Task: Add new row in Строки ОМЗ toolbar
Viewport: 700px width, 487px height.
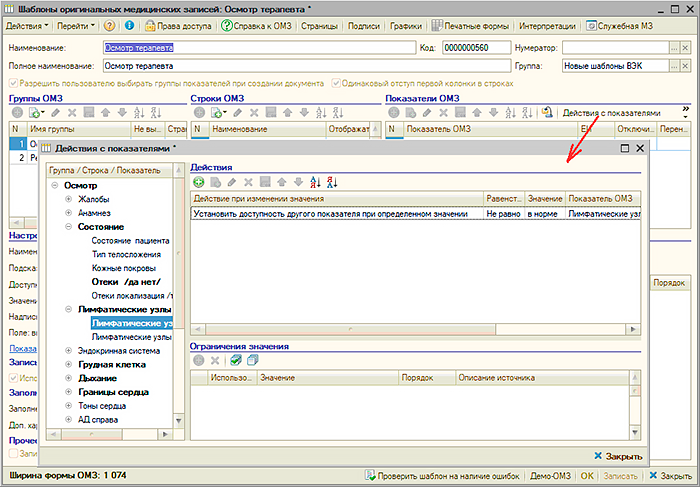Action: [x=198, y=113]
